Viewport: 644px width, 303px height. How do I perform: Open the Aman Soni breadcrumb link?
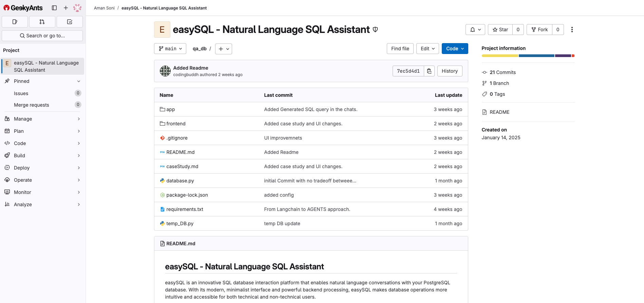(104, 8)
